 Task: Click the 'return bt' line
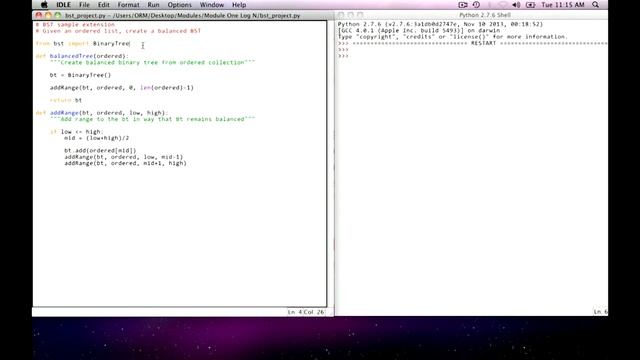[66, 100]
